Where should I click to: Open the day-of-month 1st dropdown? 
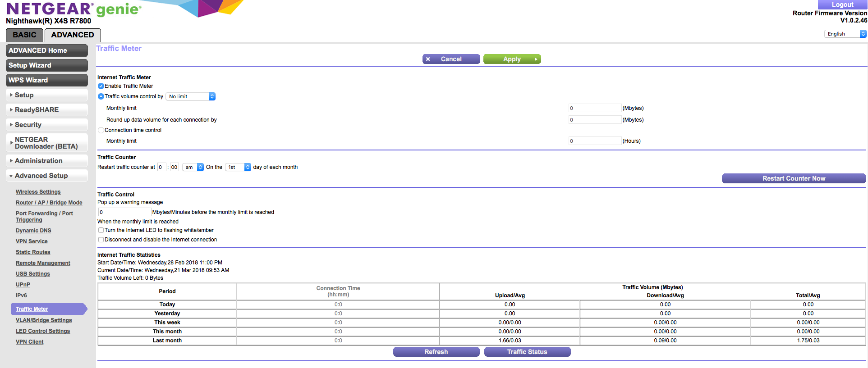[x=238, y=167]
